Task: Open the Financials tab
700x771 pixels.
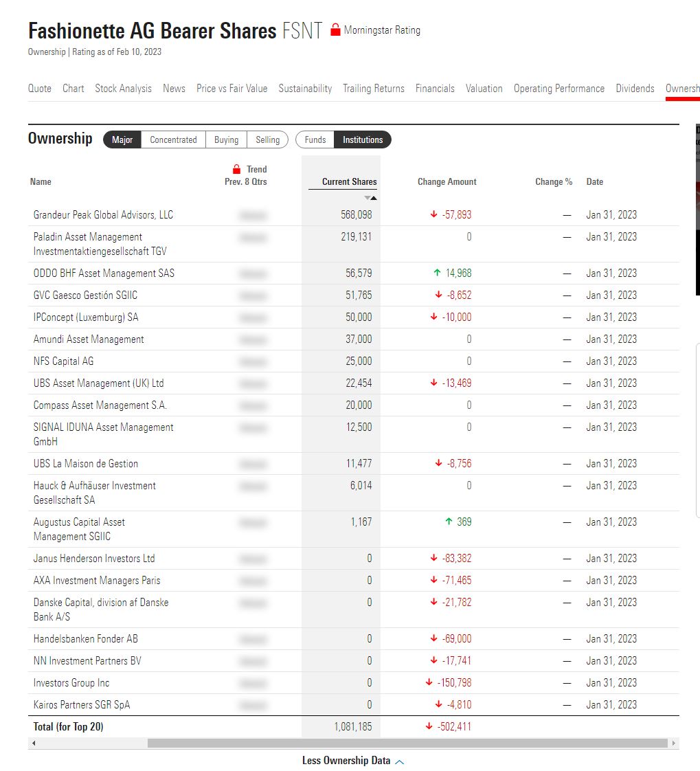Action: [x=435, y=89]
